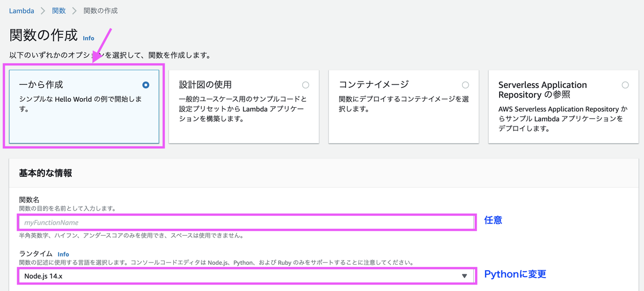The height and width of the screenshot is (291, 644).
Task: Go to the 関数 breadcrumb link
Action: [x=58, y=11]
